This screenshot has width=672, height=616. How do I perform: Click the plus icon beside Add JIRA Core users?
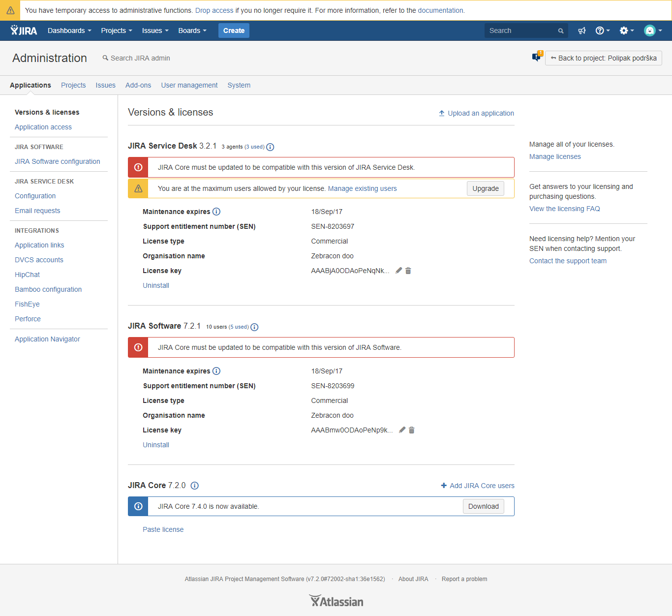[444, 486]
